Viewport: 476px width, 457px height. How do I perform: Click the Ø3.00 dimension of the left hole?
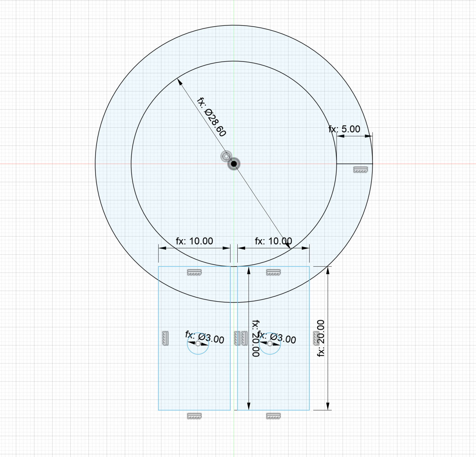click(205, 337)
